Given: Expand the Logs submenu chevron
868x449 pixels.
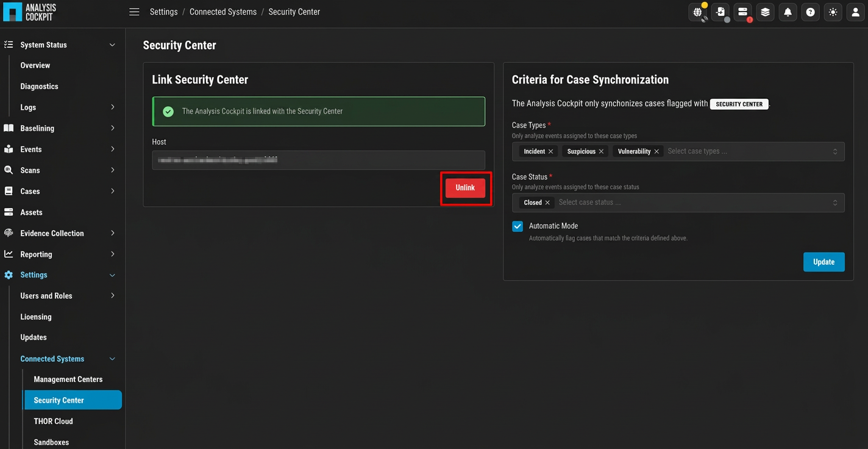Looking at the screenshot, I should point(112,107).
